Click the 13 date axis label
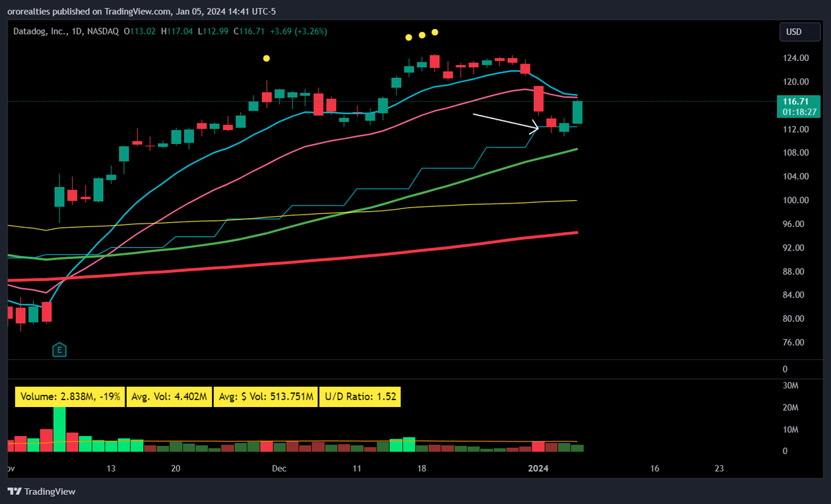The width and height of the screenshot is (831, 504). (111, 469)
